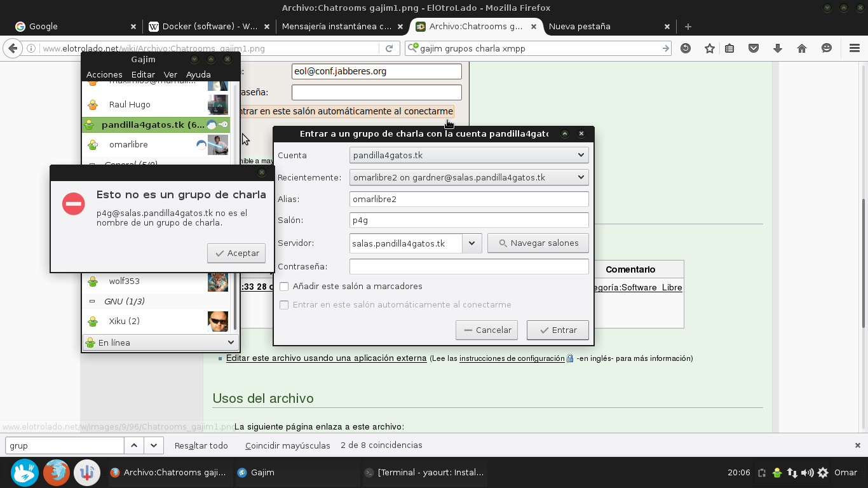
Task: Open the Acciones menu in Gajim
Action: pos(104,74)
